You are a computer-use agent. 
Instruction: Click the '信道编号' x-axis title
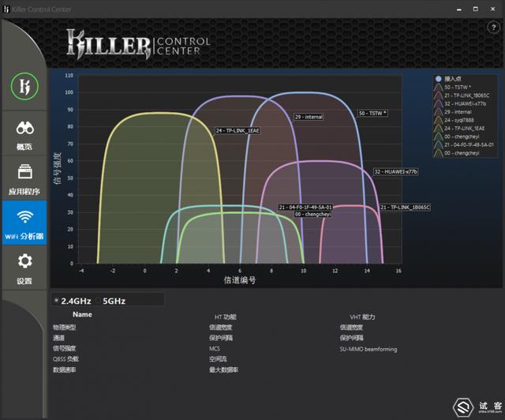pyautogui.click(x=240, y=280)
